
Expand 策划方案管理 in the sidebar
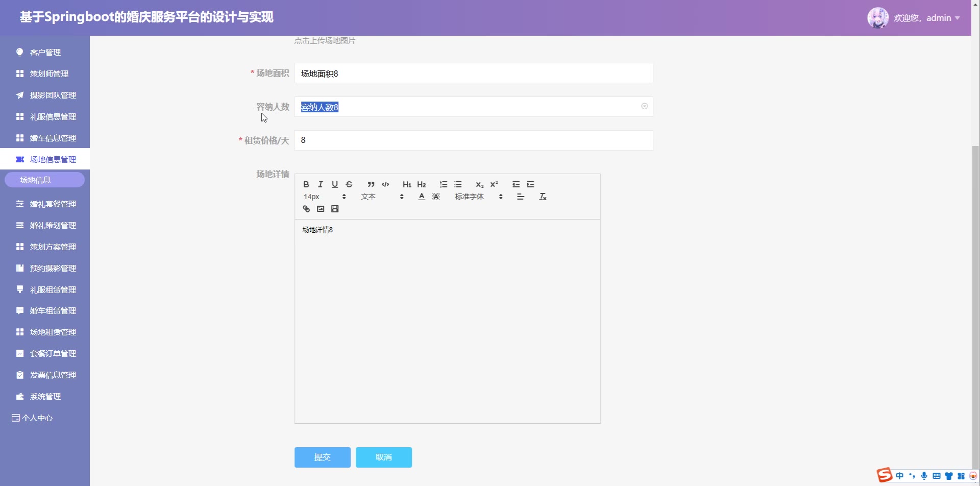click(x=45, y=247)
